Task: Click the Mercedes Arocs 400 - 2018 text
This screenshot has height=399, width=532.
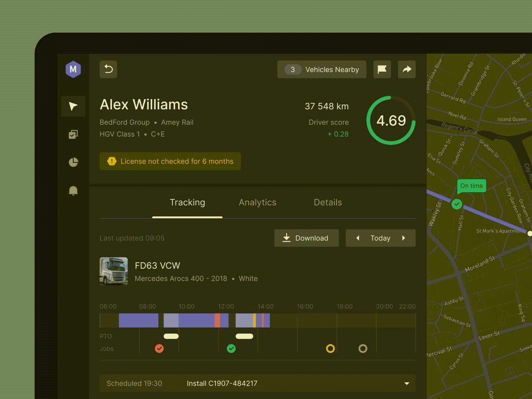Action: [181, 279]
